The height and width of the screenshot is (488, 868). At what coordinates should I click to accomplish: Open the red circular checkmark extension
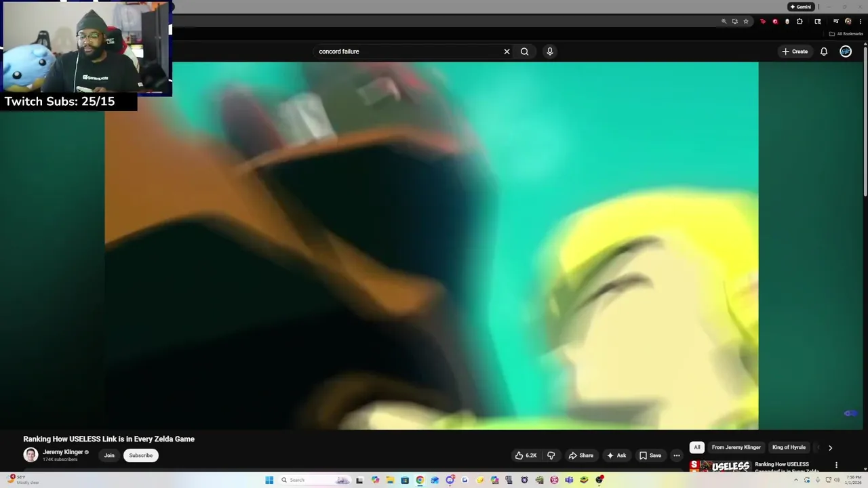click(775, 22)
